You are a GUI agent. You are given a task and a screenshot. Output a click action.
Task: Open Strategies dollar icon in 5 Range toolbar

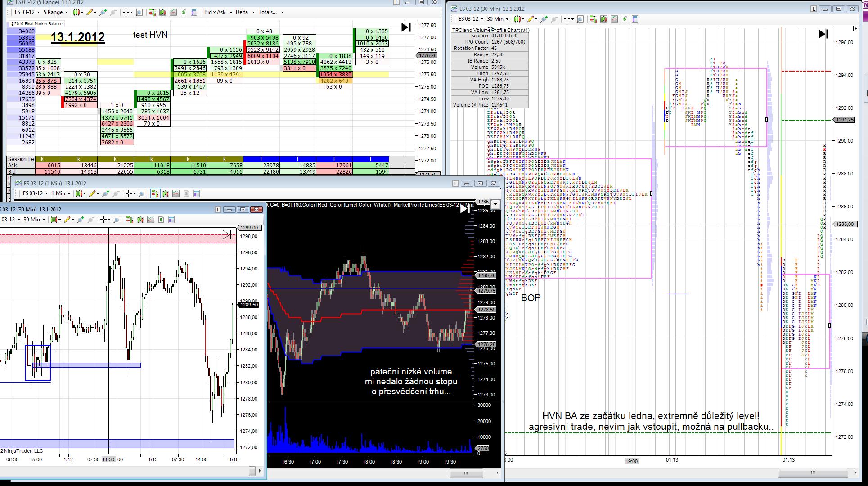point(184,12)
